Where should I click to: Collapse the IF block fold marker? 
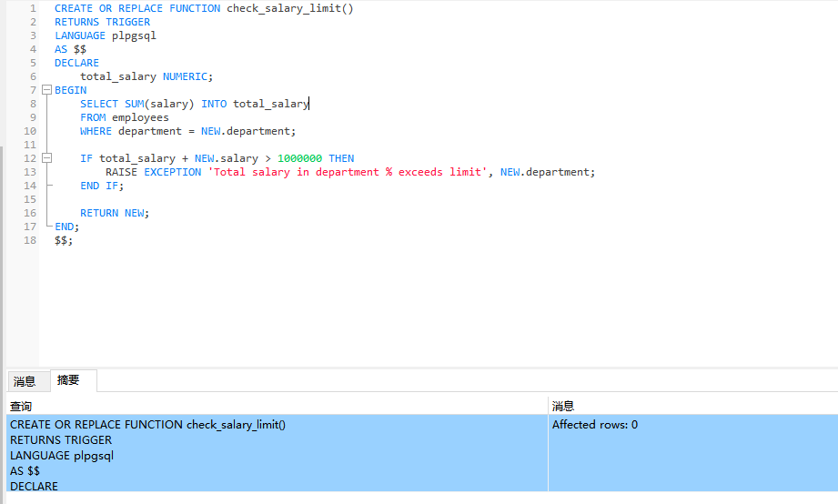pos(47,158)
